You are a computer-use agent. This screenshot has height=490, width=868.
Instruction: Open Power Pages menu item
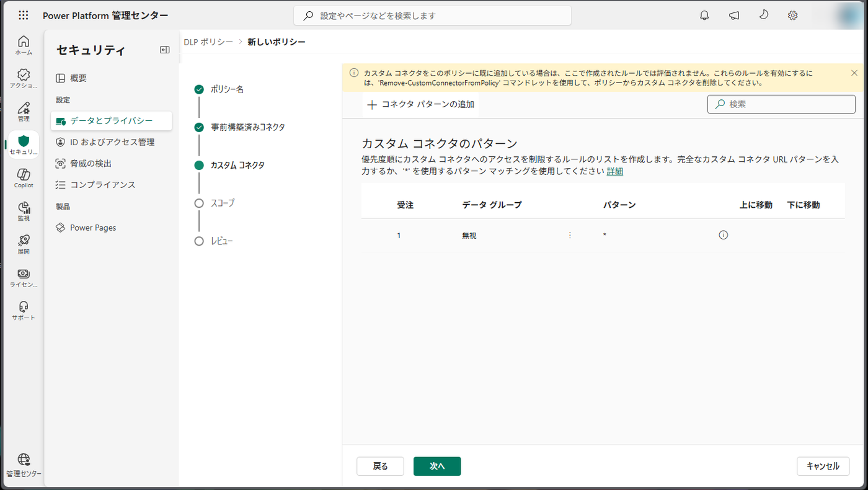(x=112, y=228)
